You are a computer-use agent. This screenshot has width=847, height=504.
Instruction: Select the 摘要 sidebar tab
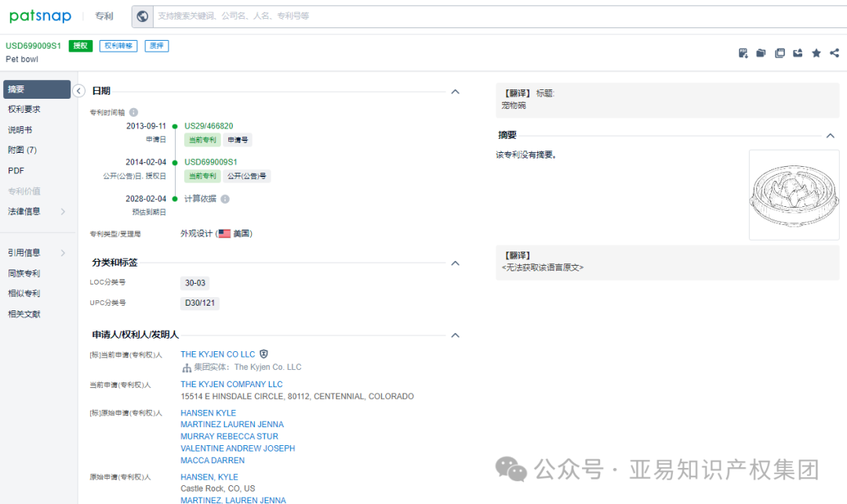pyautogui.click(x=37, y=89)
